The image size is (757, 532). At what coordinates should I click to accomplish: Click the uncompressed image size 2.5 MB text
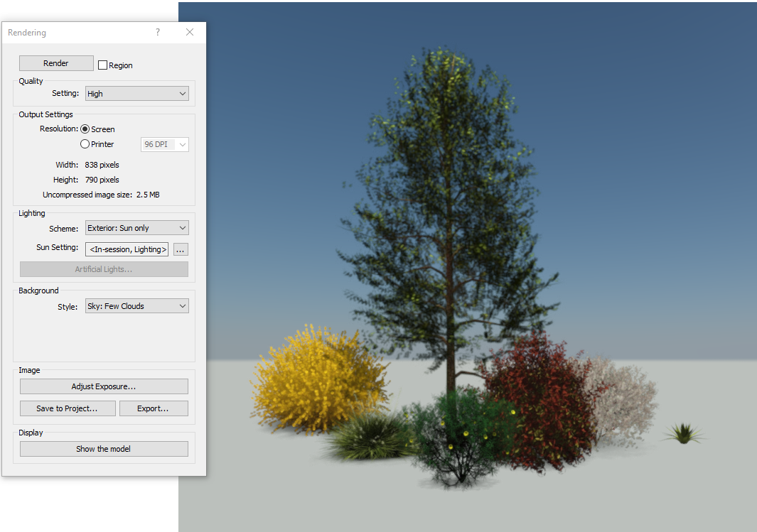click(x=101, y=195)
